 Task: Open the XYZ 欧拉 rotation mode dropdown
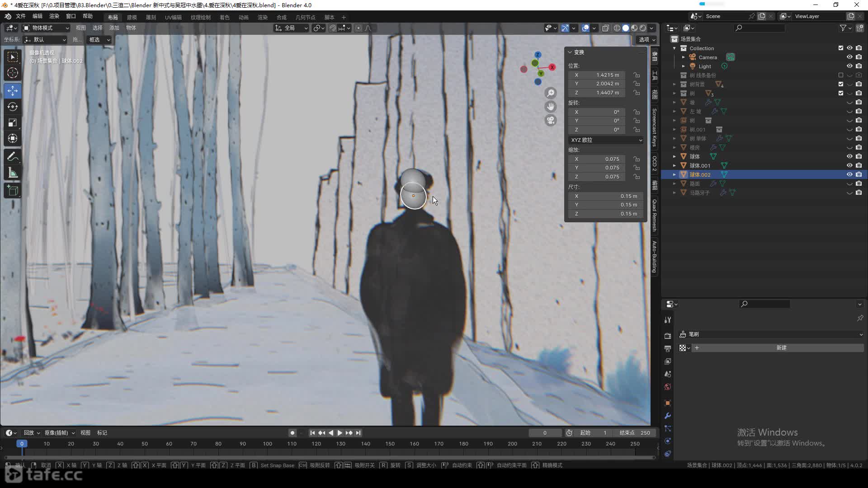click(x=606, y=140)
